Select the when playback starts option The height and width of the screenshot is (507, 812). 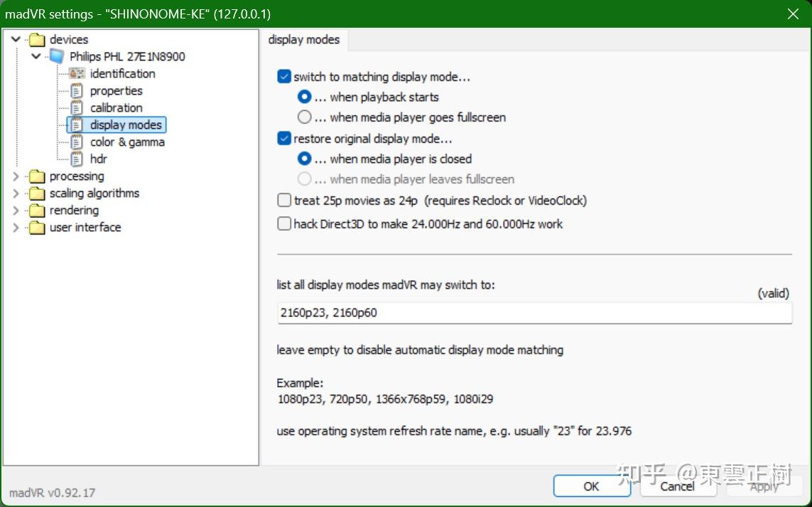point(305,97)
